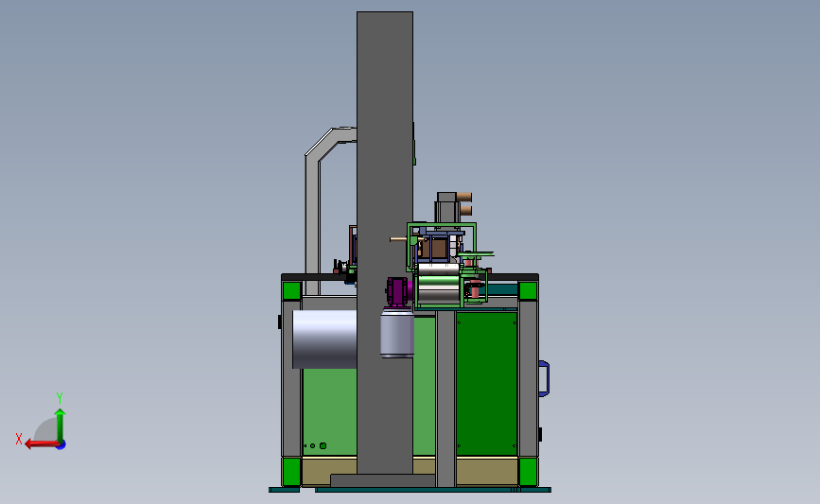Viewport: 820px width, 504px height.
Task: Select the top-right green corner block
Action: click(x=528, y=290)
